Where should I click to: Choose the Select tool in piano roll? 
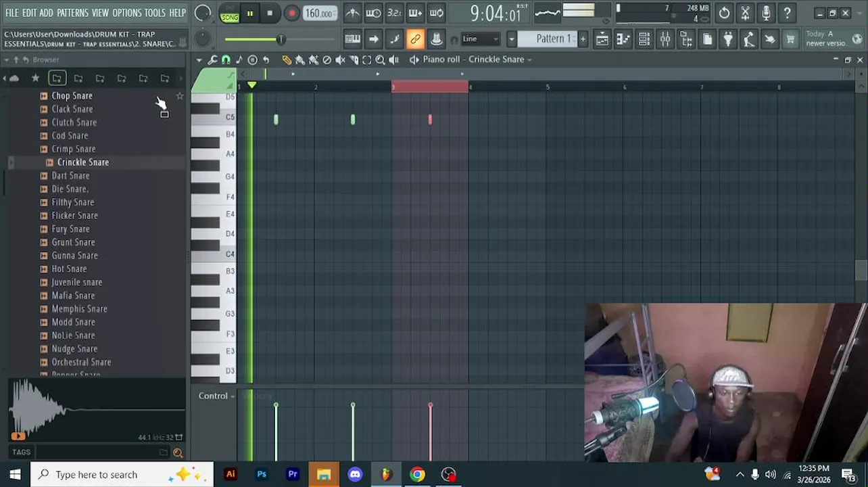367,60
